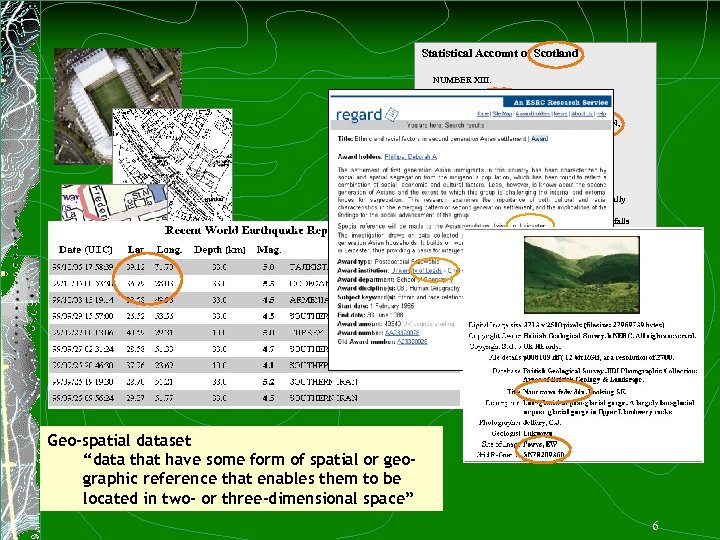This screenshot has height=540, width=720.
Task: Open the News link on regard page
Action: pos(560,113)
